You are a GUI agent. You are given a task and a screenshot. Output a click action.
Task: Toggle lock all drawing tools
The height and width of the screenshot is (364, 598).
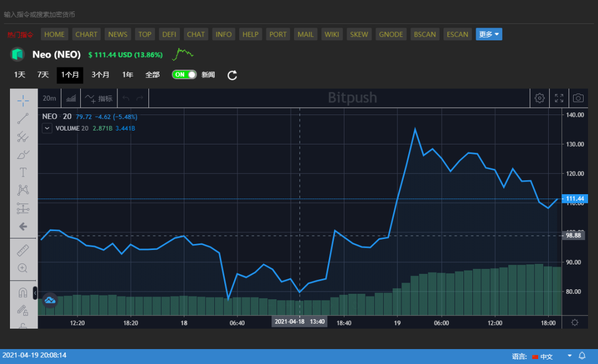click(x=23, y=311)
